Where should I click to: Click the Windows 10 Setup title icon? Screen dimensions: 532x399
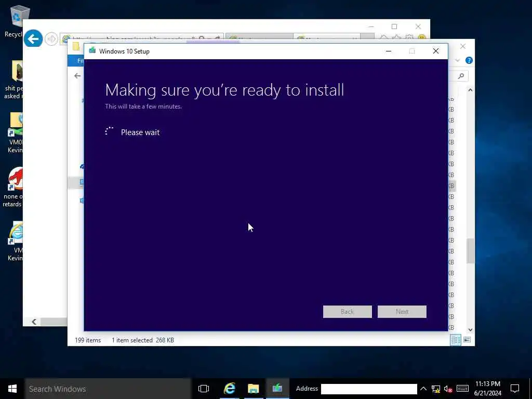click(92, 51)
